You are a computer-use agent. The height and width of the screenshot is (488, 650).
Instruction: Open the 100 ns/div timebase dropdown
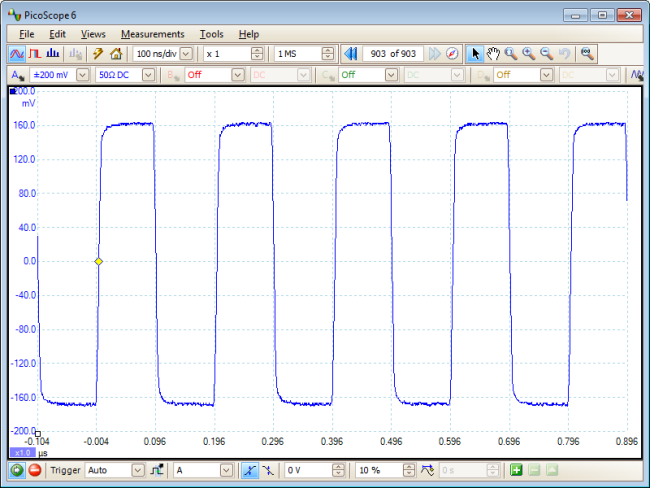coord(186,53)
